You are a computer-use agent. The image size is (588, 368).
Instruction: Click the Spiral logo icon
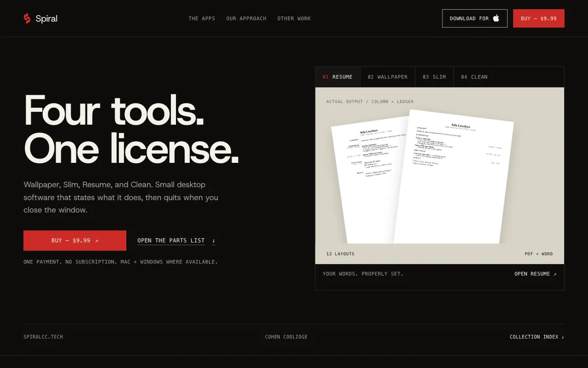27,18
